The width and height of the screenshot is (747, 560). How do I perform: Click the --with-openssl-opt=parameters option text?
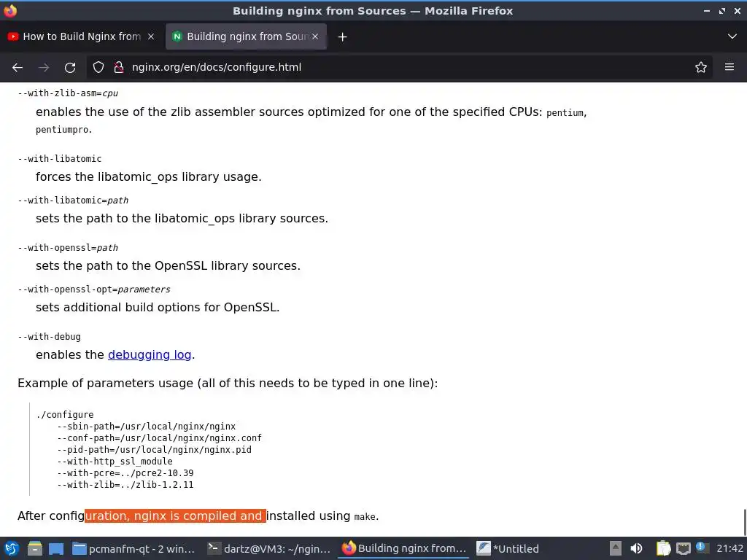[94, 289]
